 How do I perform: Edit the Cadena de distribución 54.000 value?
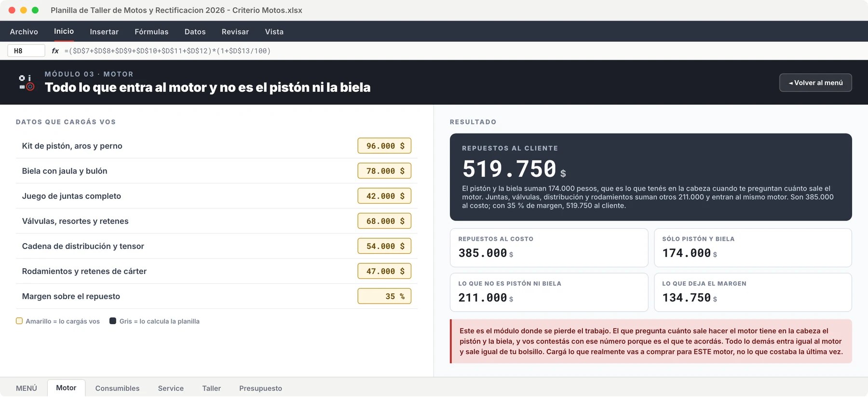[384, 246]
